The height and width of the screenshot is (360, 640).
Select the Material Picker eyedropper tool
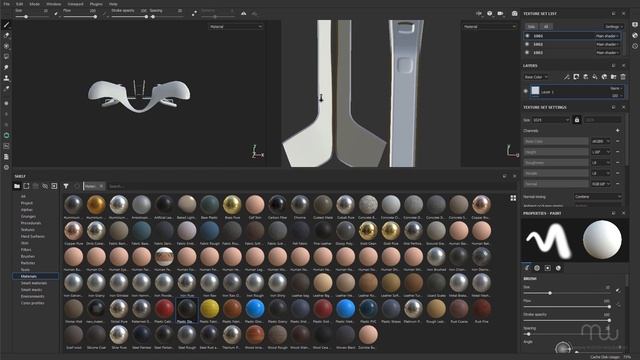(6, 89)
